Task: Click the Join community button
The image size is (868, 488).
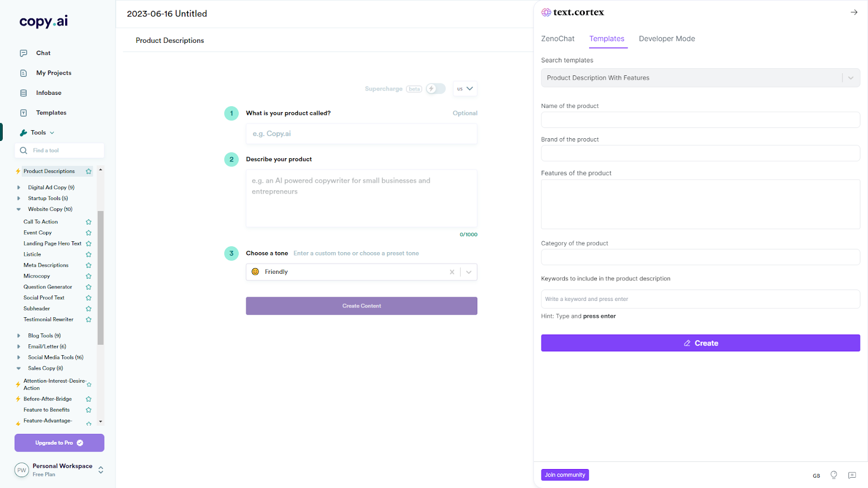Action: 565,475
